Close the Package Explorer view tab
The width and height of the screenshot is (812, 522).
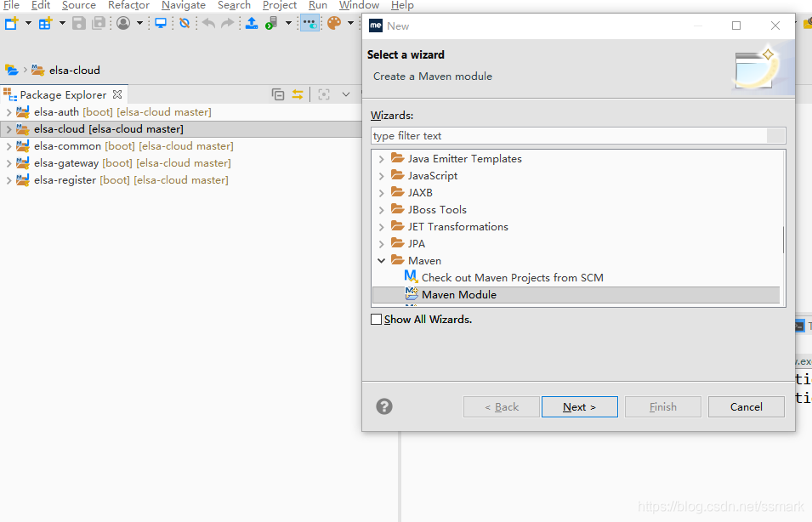[x=117, y=94]
